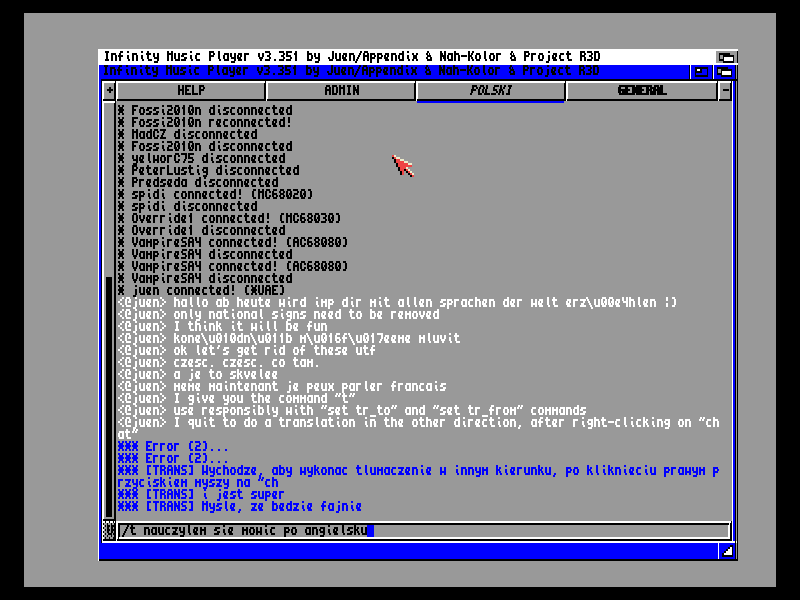
Task: Select the POLSKI chat tab
Action: tap(490, 91)
